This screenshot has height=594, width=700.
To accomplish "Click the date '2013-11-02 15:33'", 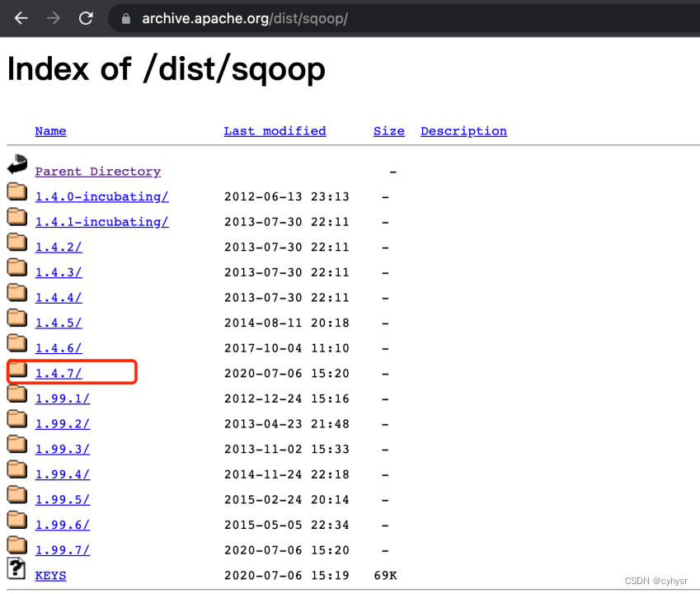I will [287, 449].
